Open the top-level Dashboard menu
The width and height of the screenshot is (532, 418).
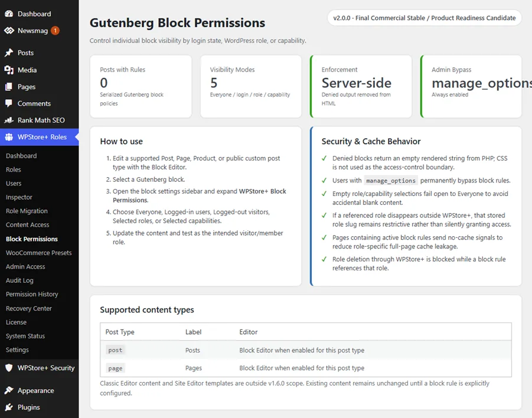(x=40, y=14)
